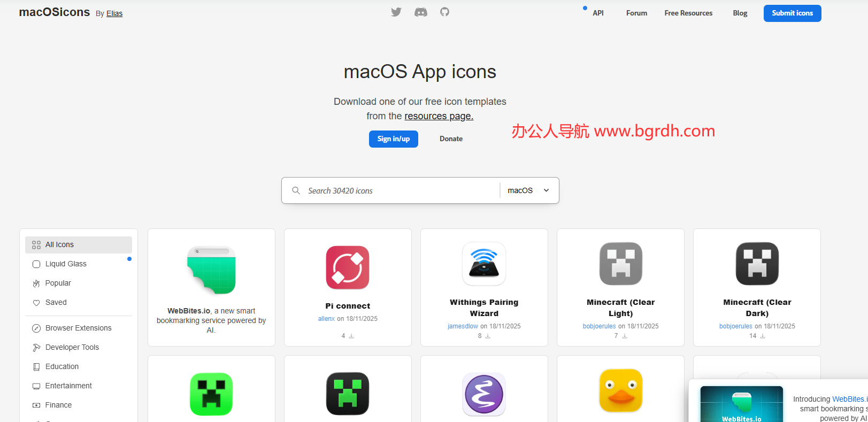The width and height of the screenshot is (868, 422).
Task: Click the Developer Tools hammer icon
Action: coord(36,348)
